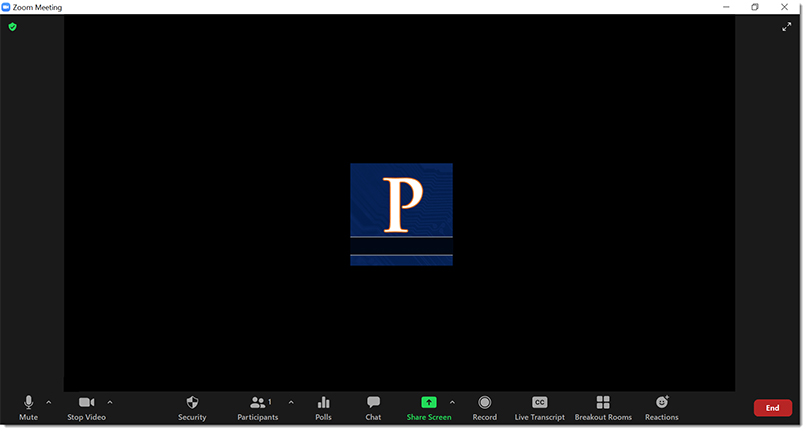Click the red End button
Screen dimensions: 806x431
pyautogui.click(x=772, y=408)
